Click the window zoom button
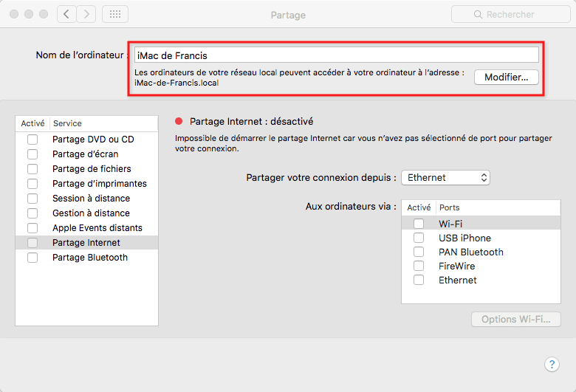576x392 pixels. (44, 14)
